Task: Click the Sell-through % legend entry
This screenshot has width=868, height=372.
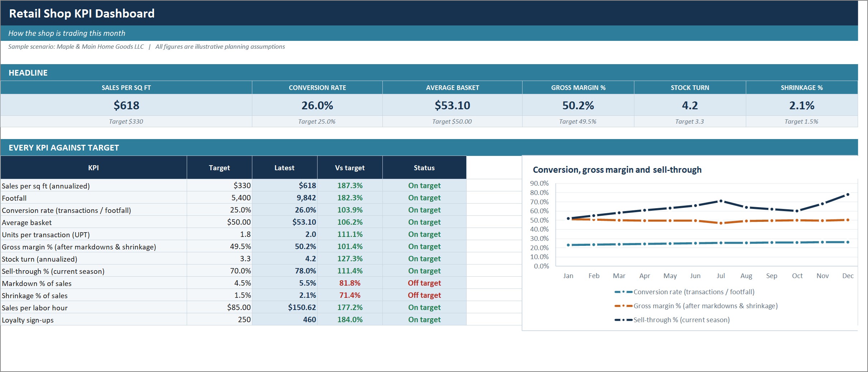Action: [x=672, y=320]
